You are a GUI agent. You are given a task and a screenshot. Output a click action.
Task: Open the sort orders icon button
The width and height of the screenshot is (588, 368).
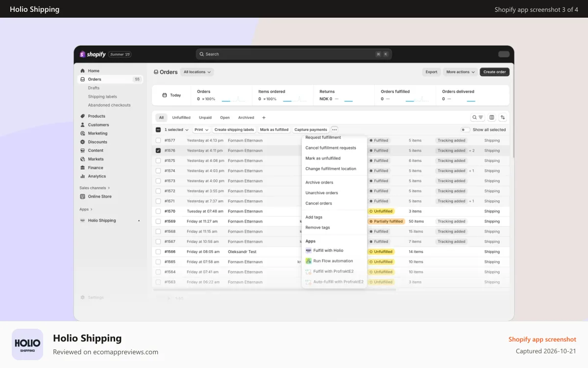click(x=503, y=117)
